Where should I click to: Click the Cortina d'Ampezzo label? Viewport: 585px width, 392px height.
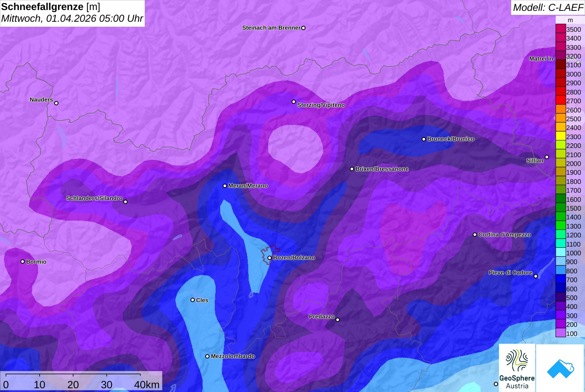505,235
